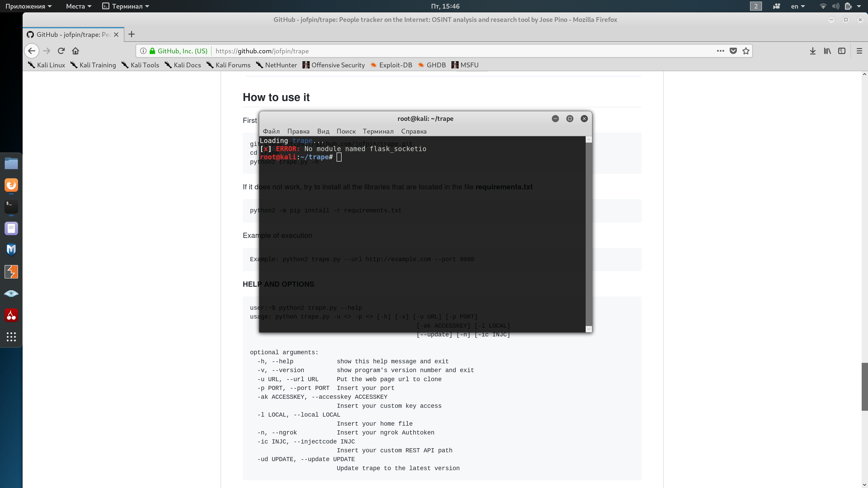Go to Firefox home page icon
This screenshot has width=868, height=488.
point(75,51)
